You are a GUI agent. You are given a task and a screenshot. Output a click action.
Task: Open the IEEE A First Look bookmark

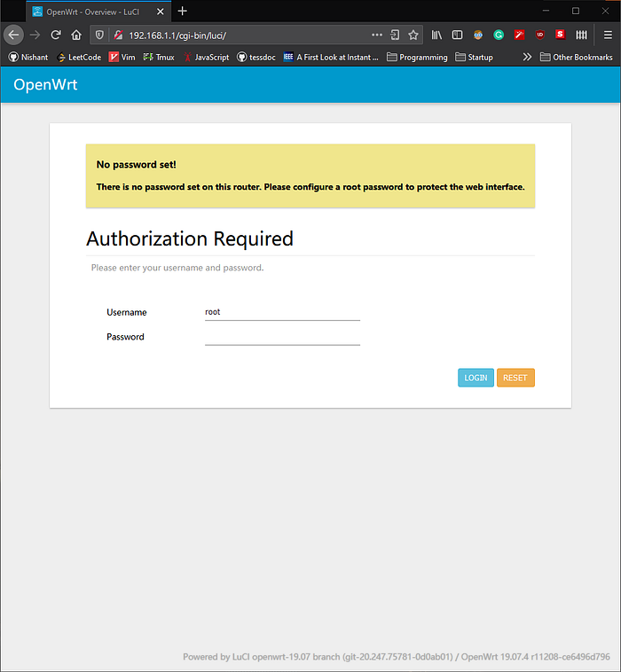(331, 57)
